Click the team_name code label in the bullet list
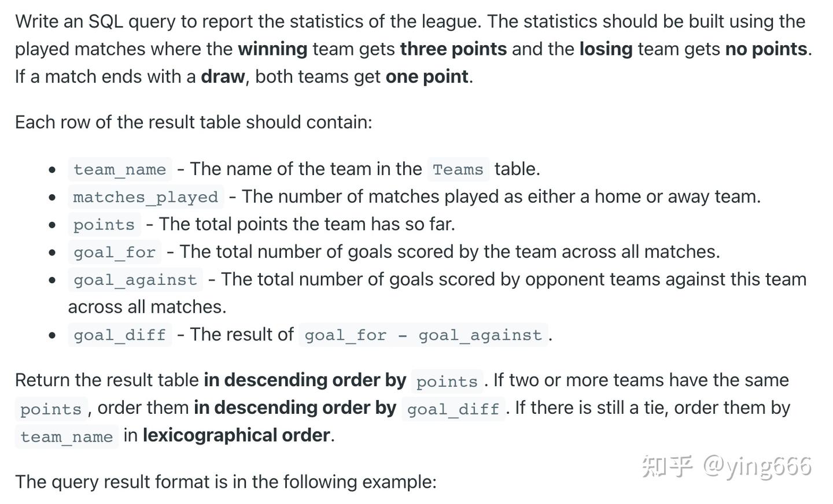 (120, 169)
